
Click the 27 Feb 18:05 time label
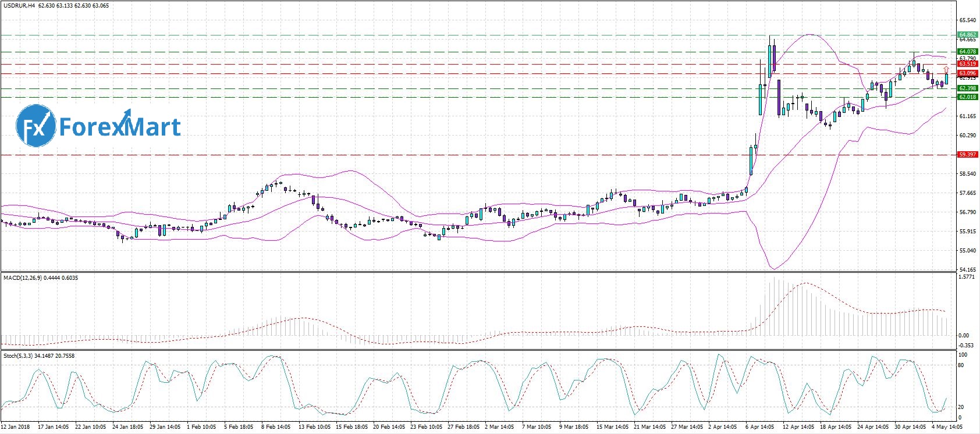[x=464, y=427]
